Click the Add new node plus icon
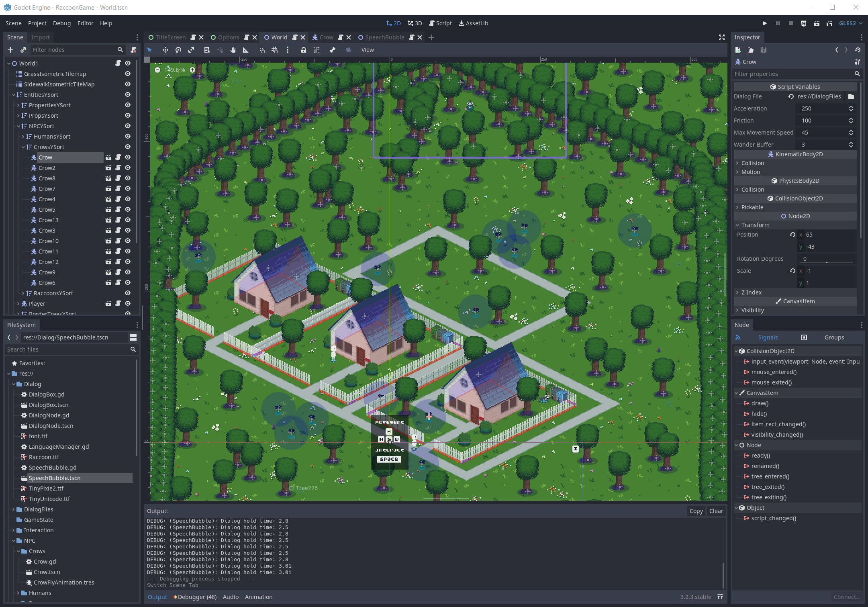Screen dimensions: 868x607 click(x=10, y=50)
